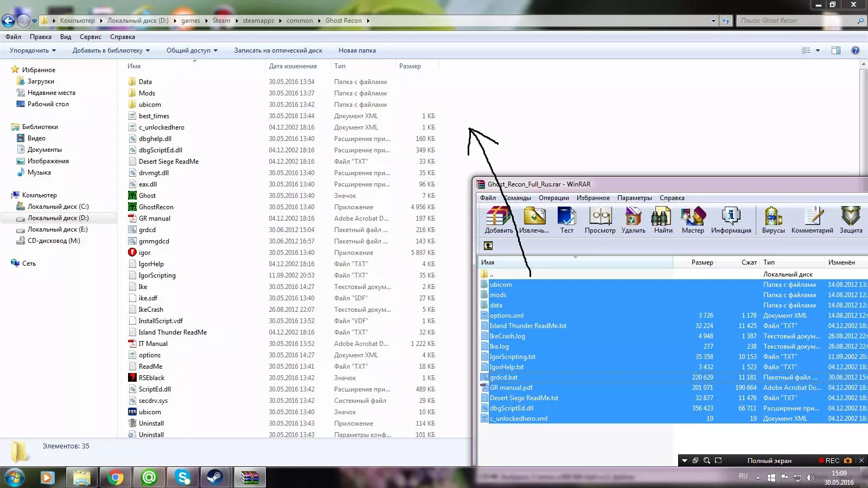The width and height of the screenshot is (868, 488).
Task: Expand the Упорядочить dropdown
Action: point(33,50)
